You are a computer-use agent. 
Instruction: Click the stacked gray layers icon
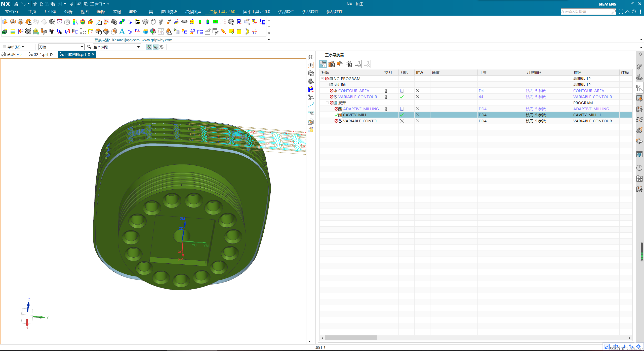[145, 22]
